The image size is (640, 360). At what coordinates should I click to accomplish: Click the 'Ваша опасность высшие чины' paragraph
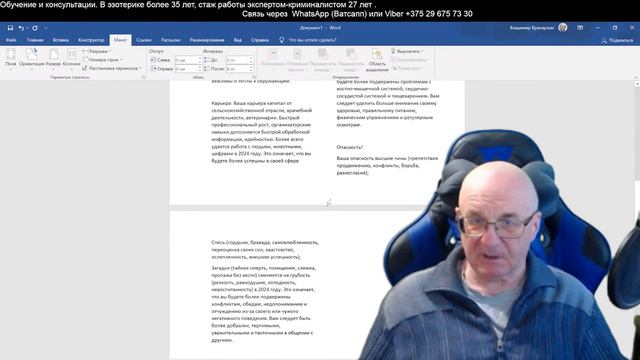[x=387, y=165]
